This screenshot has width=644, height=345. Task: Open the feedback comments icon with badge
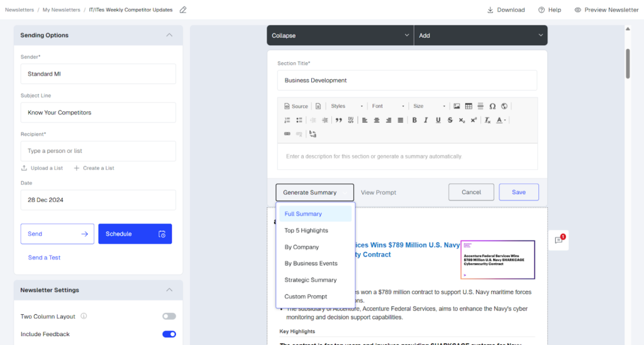tap(559, 240)
